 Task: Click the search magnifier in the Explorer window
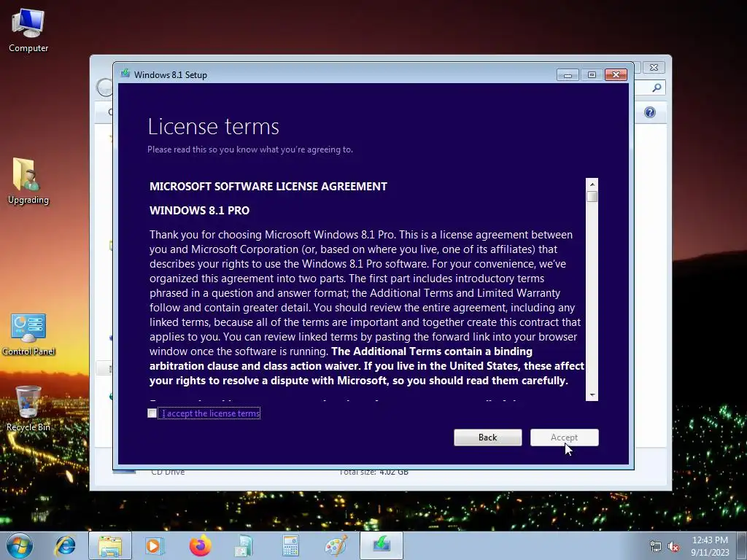(x=657, y=87)
